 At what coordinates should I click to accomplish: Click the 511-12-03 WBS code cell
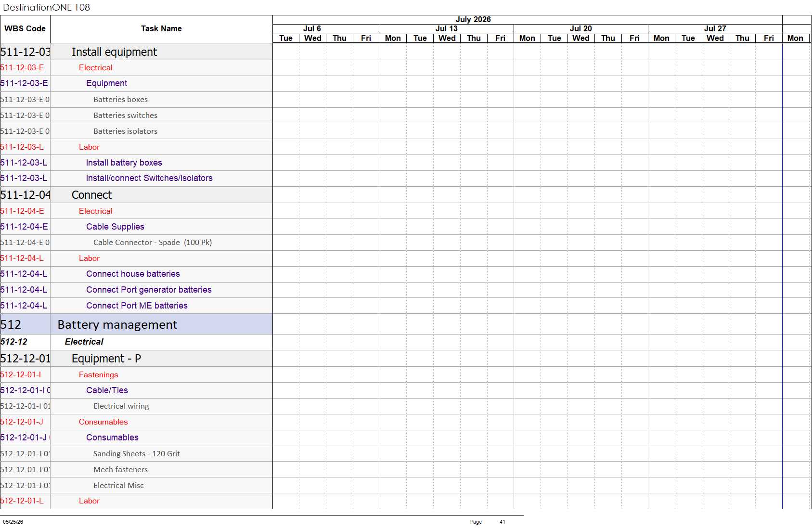tap(25, 52)
